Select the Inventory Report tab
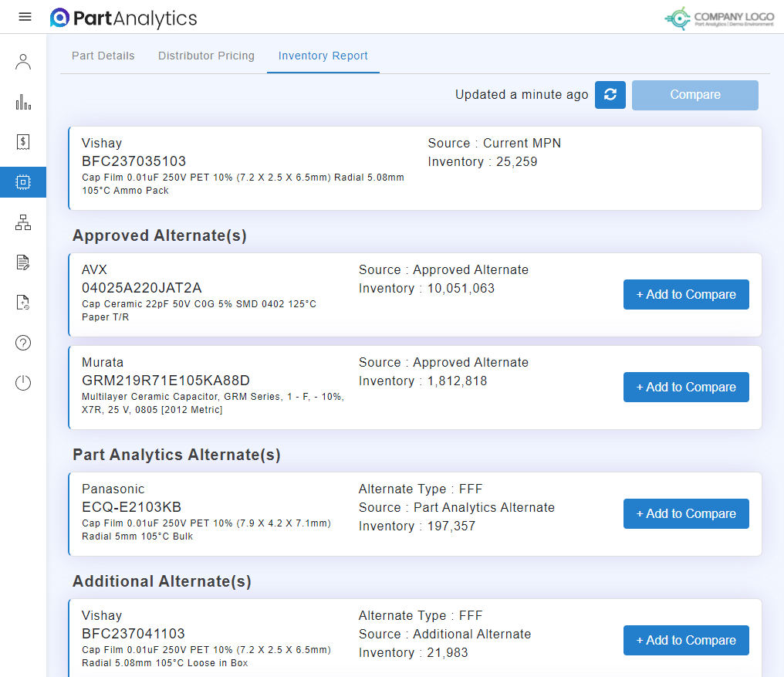 [323, 56]
